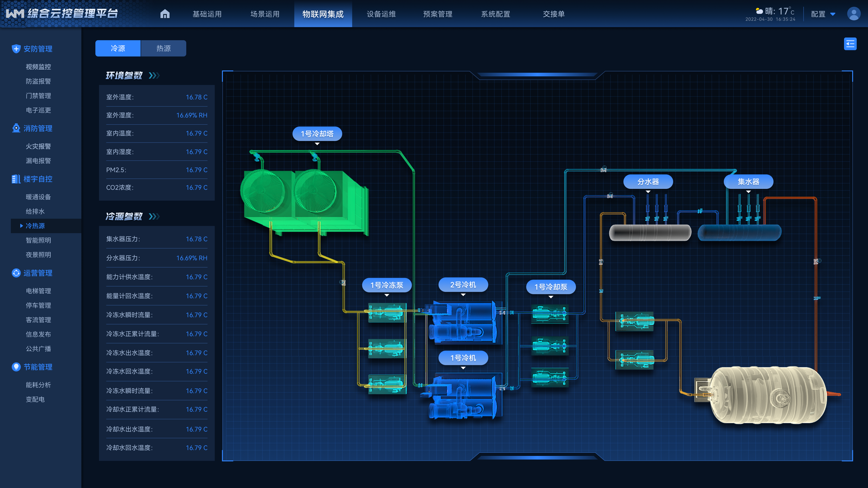Switch to the 热源 toggle tab

pyautogui.click(x=163, y=49)
